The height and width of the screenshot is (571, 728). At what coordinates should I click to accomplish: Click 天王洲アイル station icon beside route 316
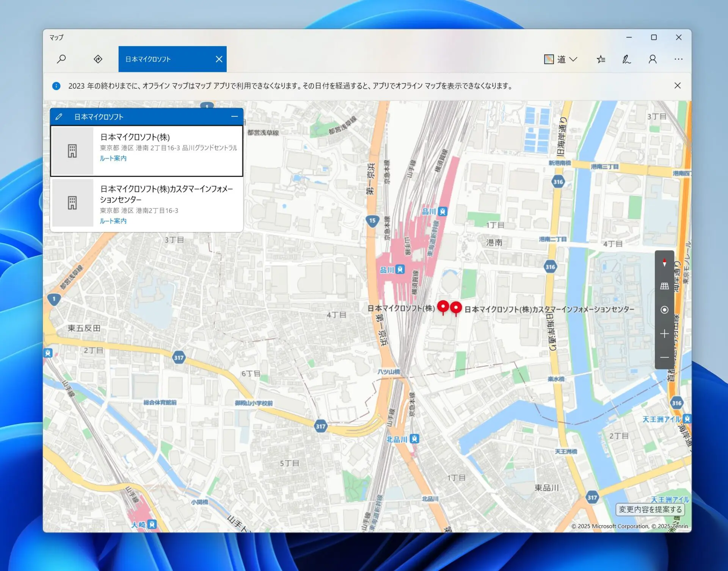(x=687, y=419)
